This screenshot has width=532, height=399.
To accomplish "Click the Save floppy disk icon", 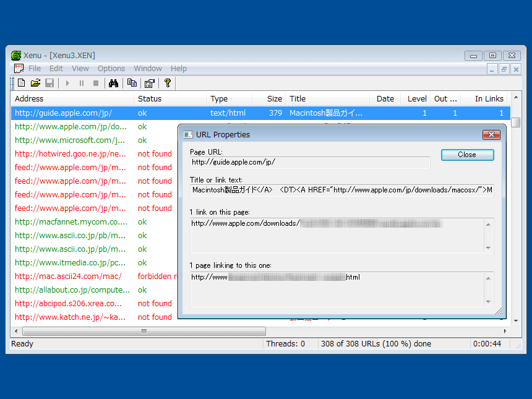I will pyautogui.click(x=49, y=83).
